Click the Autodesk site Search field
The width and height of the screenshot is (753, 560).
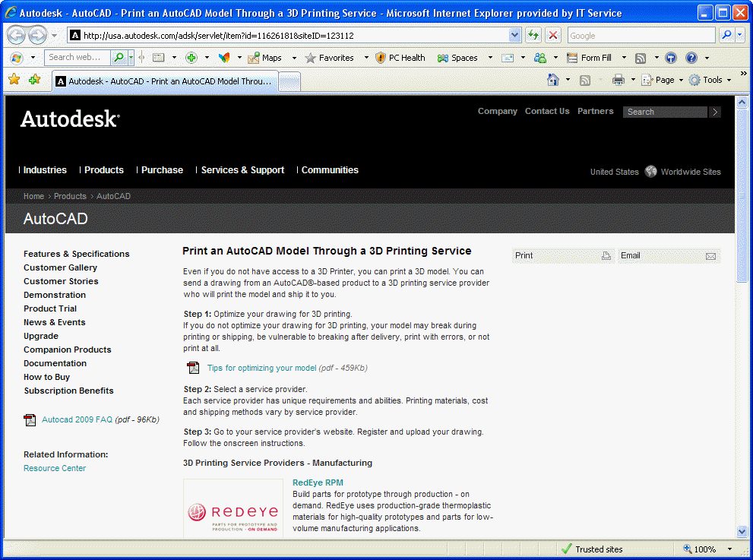[x=665, y=112]
